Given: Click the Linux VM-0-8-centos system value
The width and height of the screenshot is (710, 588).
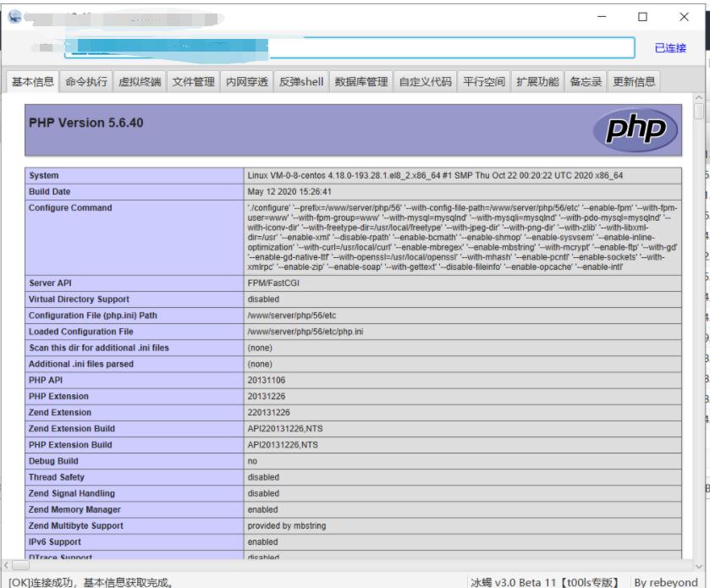Looking at the screenshot, I should (435, 175).
